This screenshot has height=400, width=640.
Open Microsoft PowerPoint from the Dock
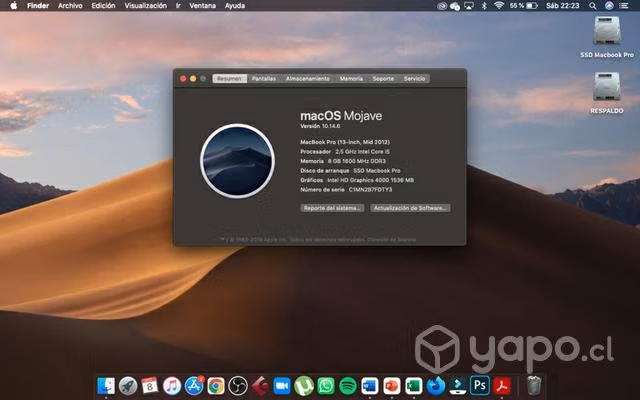tap(392, 385)
